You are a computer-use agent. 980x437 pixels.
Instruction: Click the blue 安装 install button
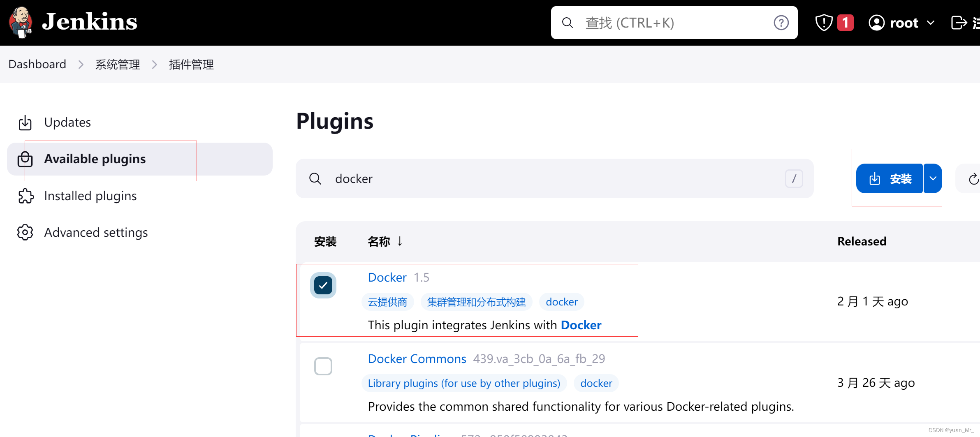click(889, 179)
